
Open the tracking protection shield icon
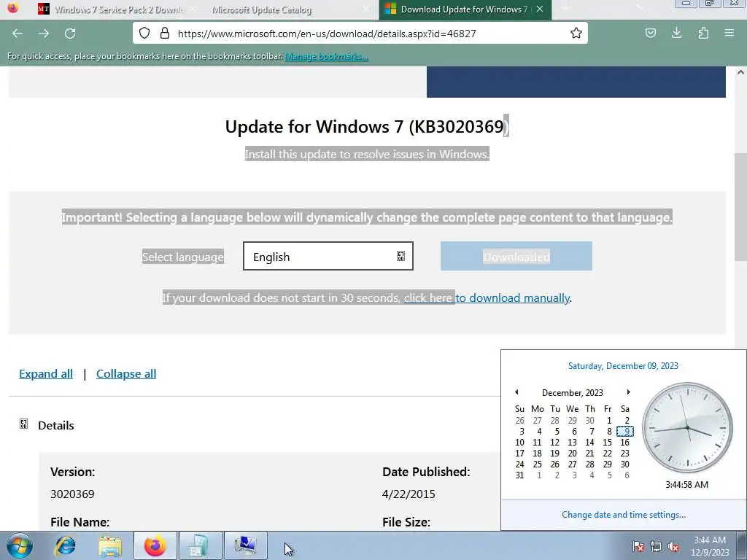pos(144,33)
